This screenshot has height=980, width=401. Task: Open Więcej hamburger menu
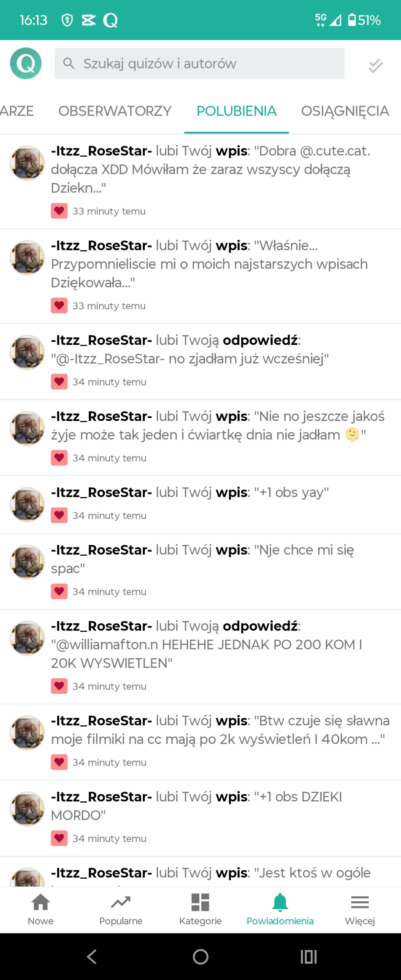coord(360,910)
